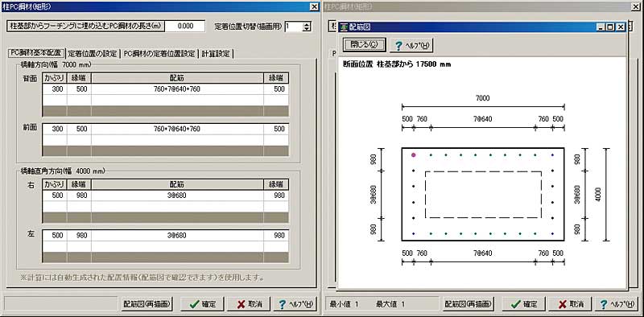Decrease 定着位置切替 spinner value with down arrow
The image size is (644, 317).
click(307, 29)
